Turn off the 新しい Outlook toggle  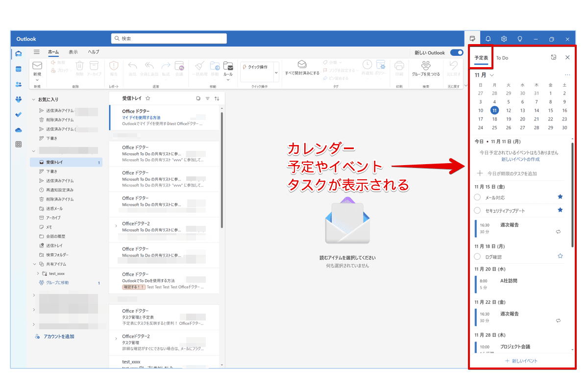pyautogui.click(x=457, y=52)
